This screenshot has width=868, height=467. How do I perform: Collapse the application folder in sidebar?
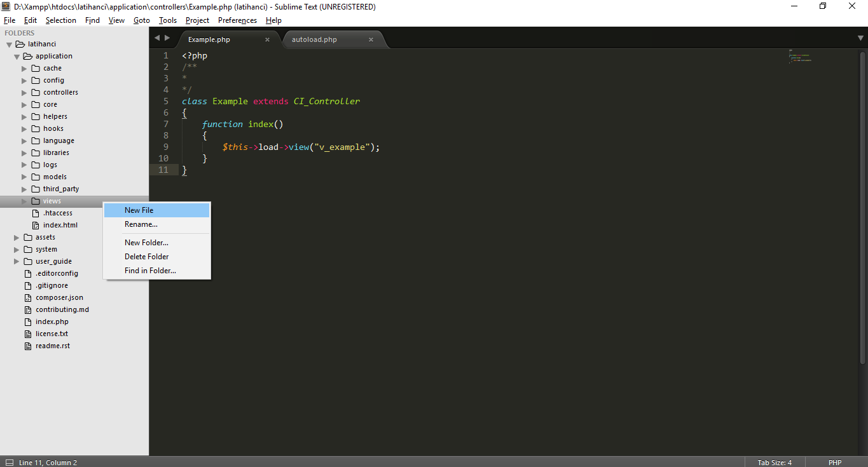17,56
